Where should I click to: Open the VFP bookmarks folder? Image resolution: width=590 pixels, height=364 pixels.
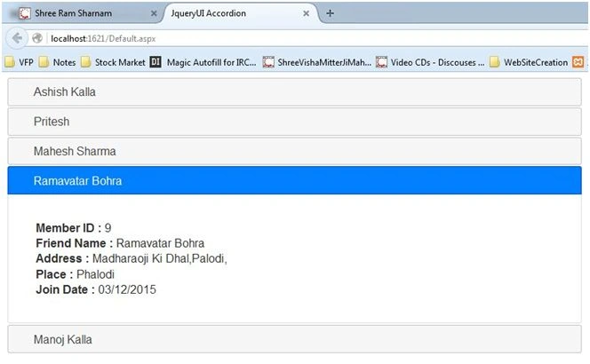pyautogui.click(x=20, y=62)
